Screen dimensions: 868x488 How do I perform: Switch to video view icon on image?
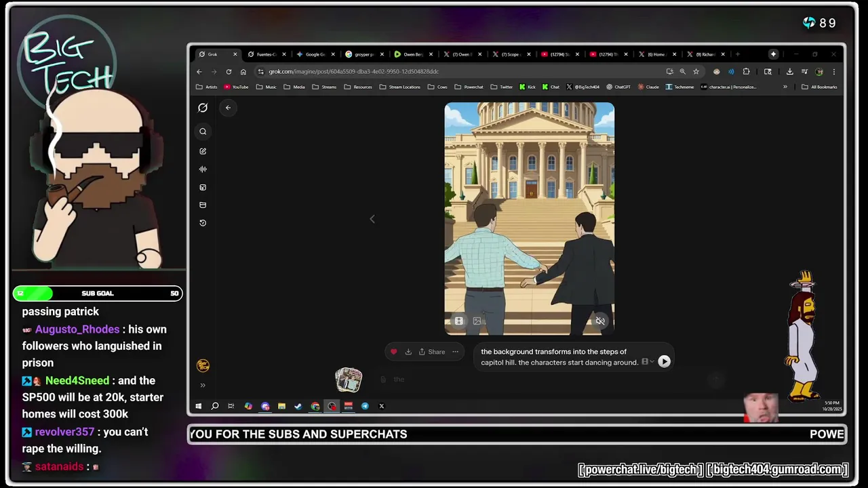click(459, 321)
